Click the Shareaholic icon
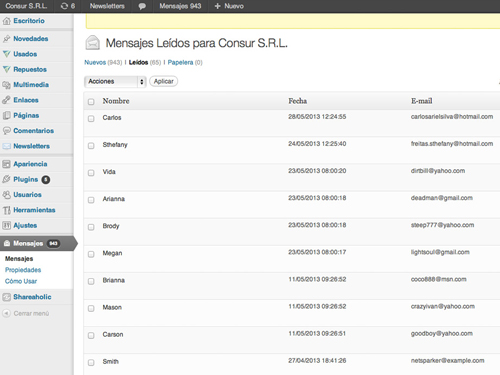Viewport: 500px width, 375px height. tap(6, 297)
